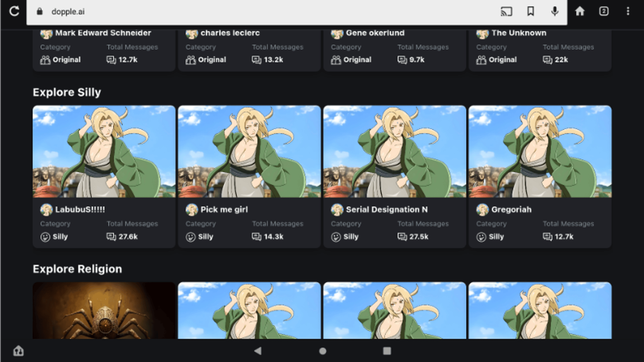The image size is (644, 362).
Task: Open the Android recent apps square button
Action: (387, 351)
